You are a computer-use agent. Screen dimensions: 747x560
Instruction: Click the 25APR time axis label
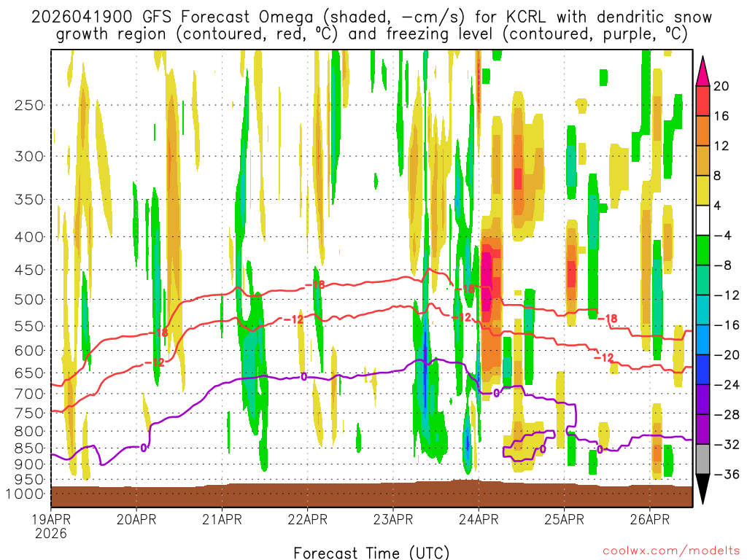[x=564, y=519]
